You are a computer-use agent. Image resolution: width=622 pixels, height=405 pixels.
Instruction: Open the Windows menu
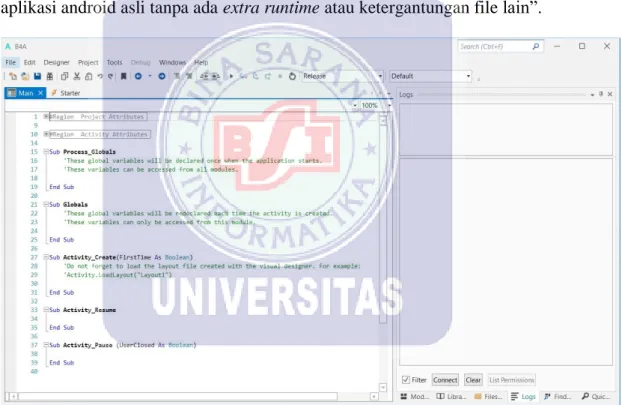coord(173,62)
